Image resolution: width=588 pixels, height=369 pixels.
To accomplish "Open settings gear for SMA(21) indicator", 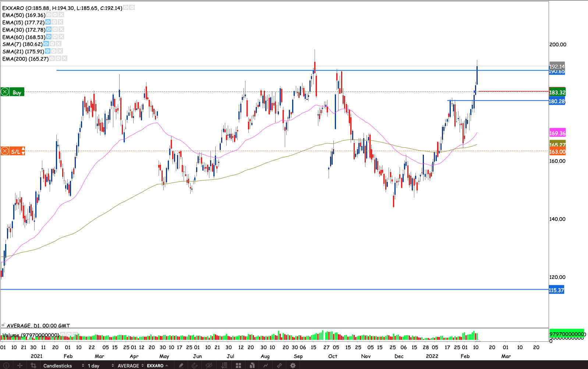I will pos(54,51).
